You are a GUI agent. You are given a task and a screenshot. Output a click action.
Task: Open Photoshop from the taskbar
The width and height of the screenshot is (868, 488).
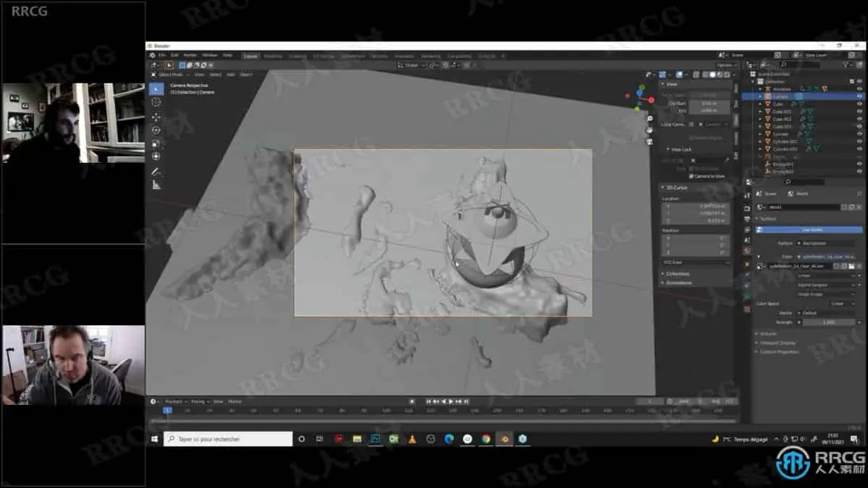coord(375,439)
